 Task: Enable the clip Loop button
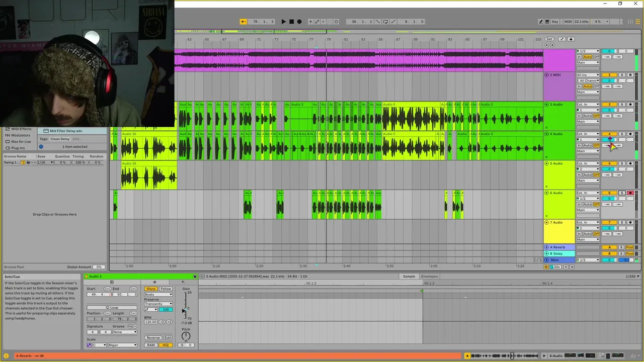[112, 308]
